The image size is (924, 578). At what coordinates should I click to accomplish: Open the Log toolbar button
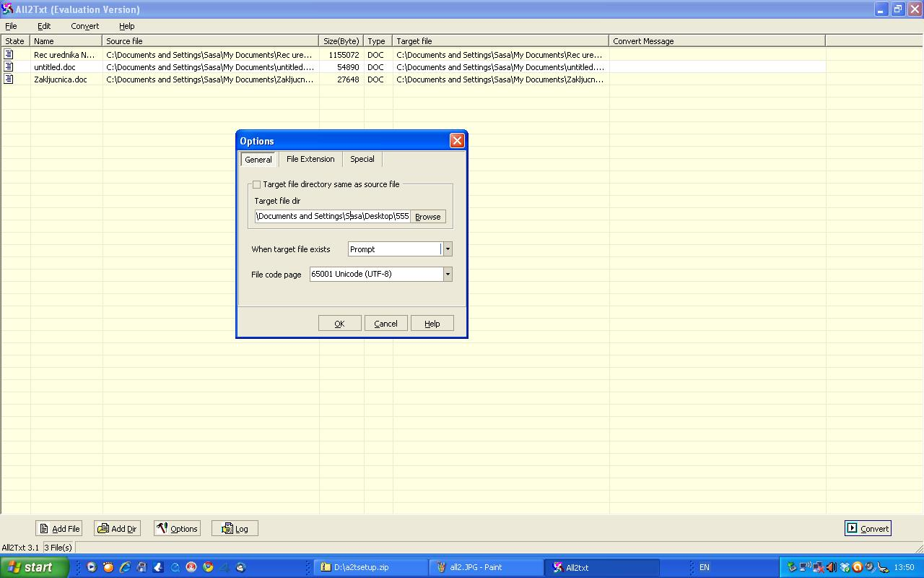(235, 529)
